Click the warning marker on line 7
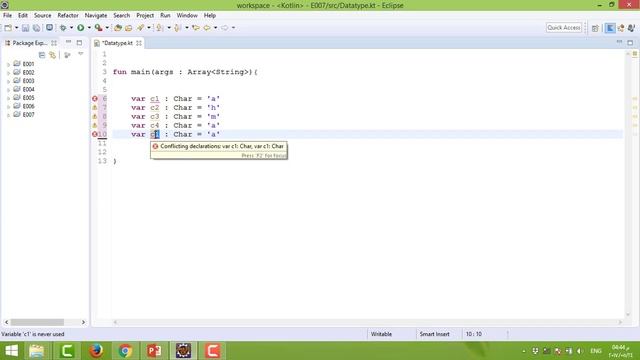Image resolution: width=640 pixels, height=360 pixels. tap(95, 108)
